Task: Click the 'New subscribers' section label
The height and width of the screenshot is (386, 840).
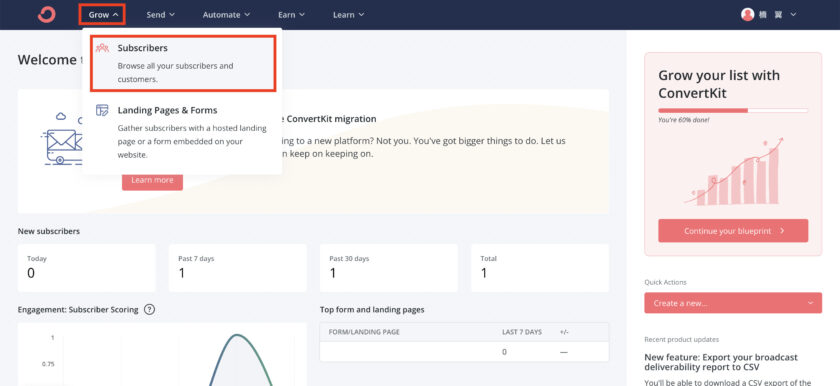Action: point(49,231)
